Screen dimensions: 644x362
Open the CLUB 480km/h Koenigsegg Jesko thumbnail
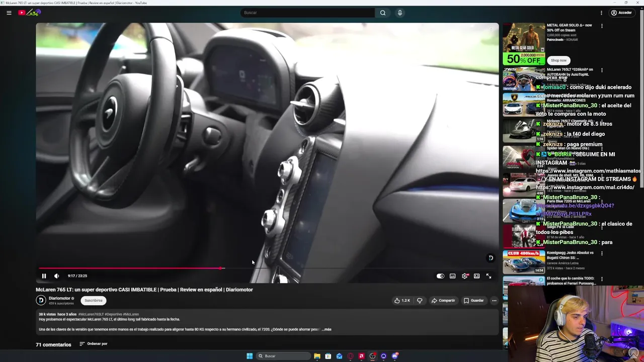[523, 262]
